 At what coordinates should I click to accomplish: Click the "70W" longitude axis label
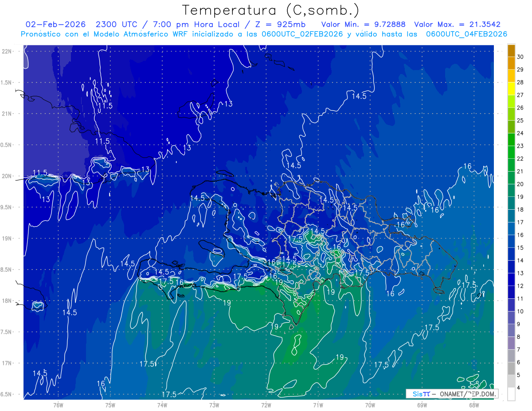click(370, 405)
